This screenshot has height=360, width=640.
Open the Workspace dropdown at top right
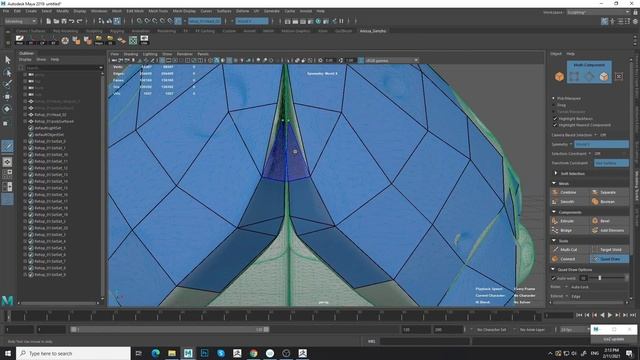coord(598,12)
